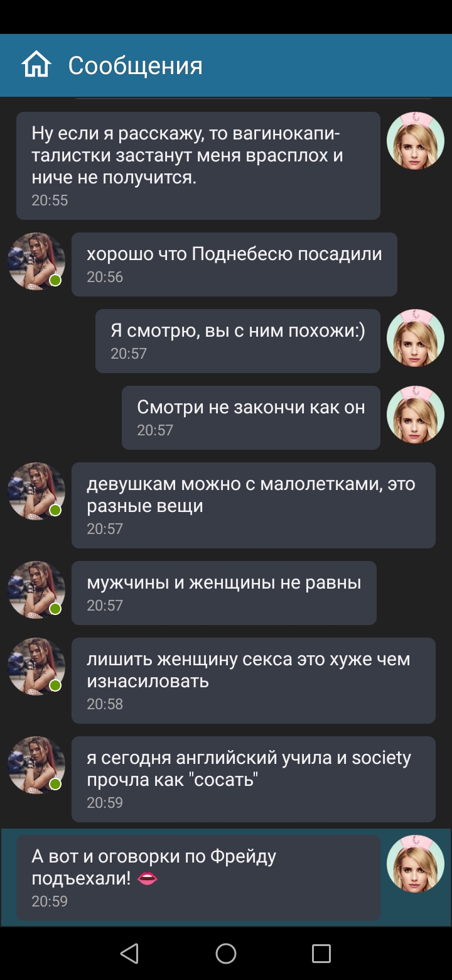Select message 'хорошо что Поднебесю посадили'
Image resolution: width=452 pixels, height=980 pixels.
[x=234, y=264]
